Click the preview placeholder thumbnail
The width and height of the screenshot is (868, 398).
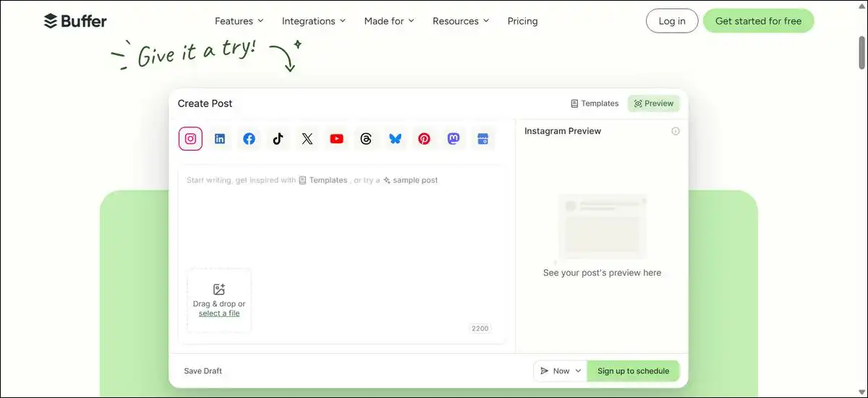[x=602, y=227]
